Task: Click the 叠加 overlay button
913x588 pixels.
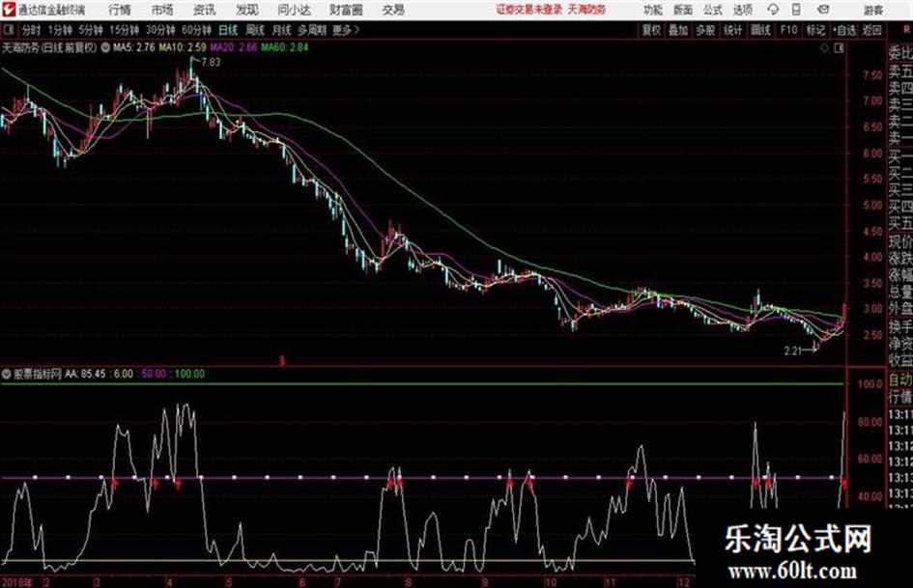Action: pos(678,30)
